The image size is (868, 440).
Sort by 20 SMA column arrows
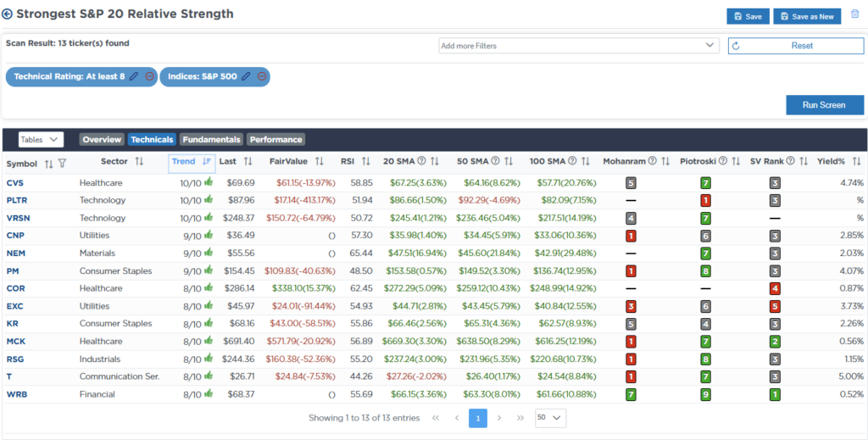pos(435,162)
